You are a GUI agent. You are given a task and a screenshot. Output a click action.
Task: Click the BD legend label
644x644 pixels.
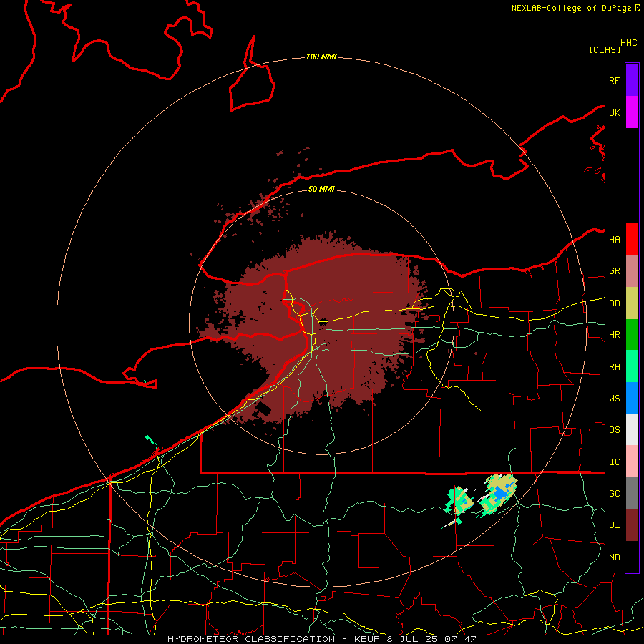click(614, 303)
